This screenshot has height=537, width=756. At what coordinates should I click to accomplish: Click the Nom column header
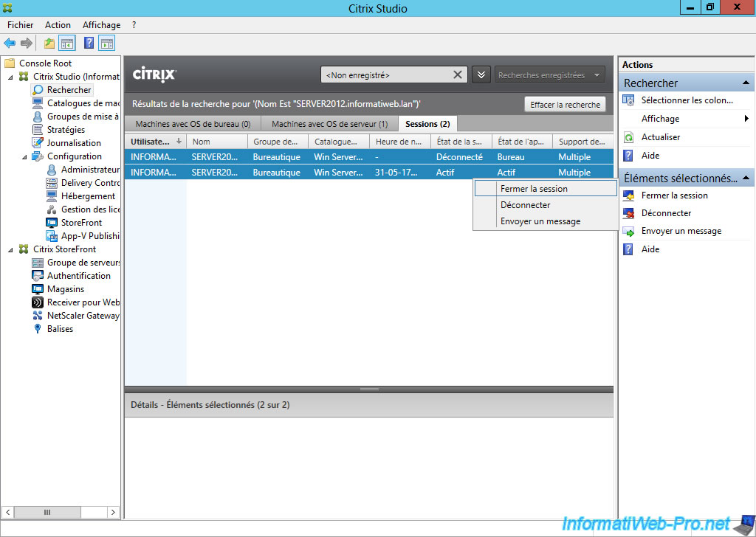click(x=217, y=142)
